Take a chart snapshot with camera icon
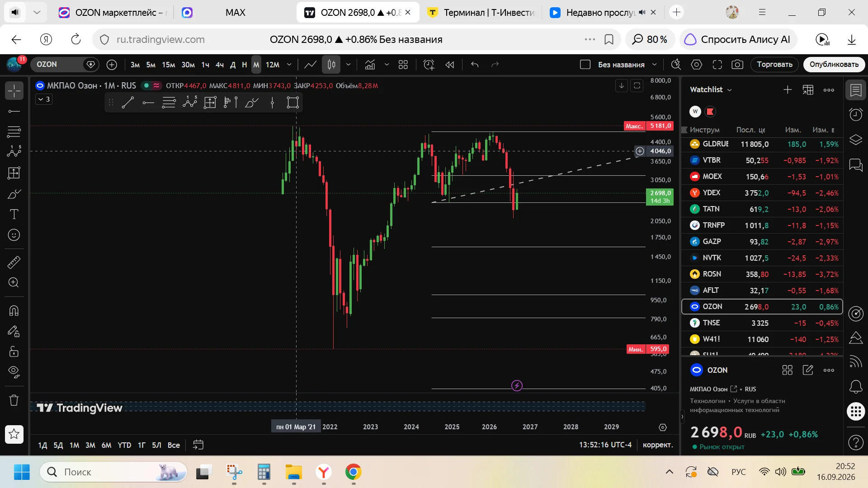 [738, 65]
